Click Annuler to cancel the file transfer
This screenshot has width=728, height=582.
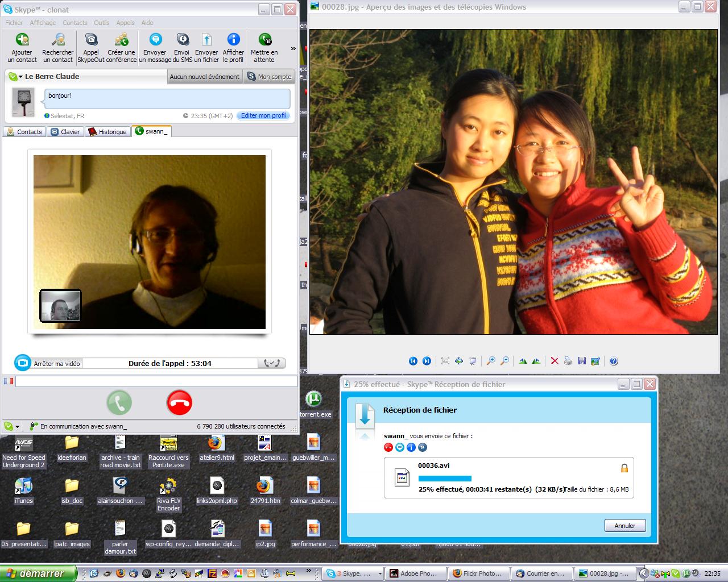pos(625,526)
